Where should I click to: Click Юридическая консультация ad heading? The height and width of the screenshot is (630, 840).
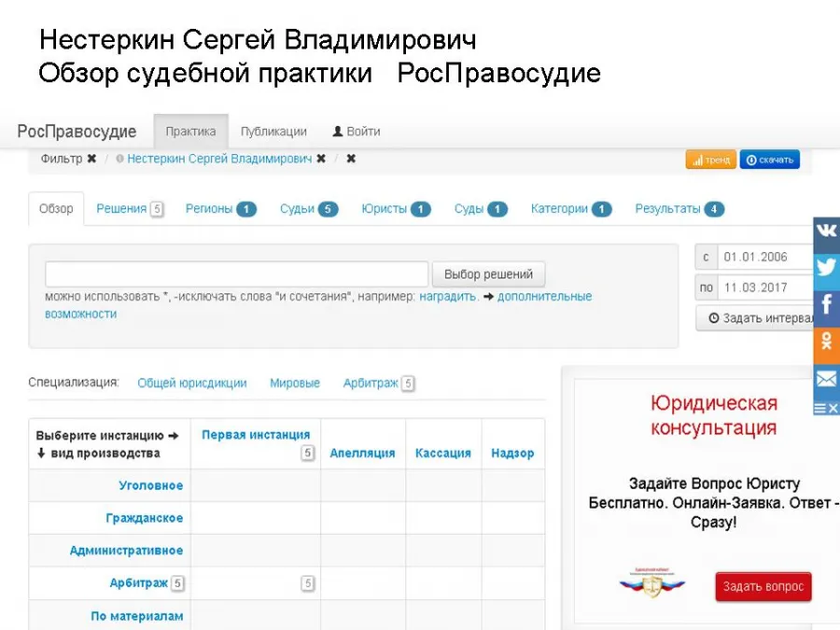coord(714,415)
